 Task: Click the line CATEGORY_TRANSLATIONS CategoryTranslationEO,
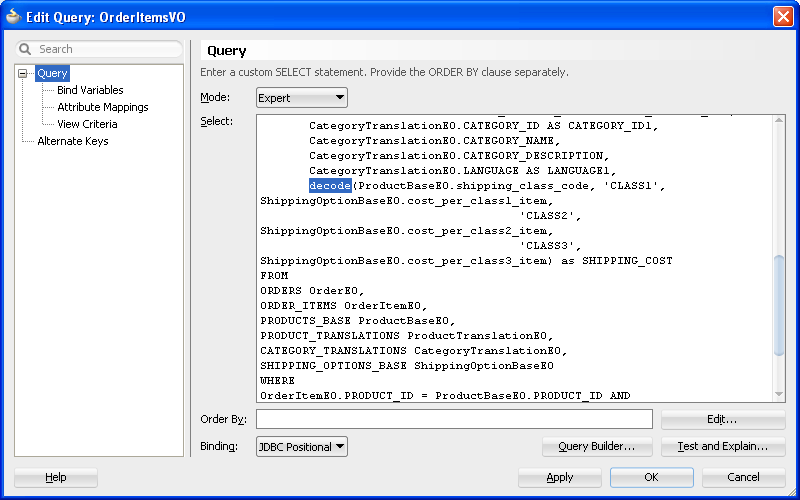(x=414, y=351)
